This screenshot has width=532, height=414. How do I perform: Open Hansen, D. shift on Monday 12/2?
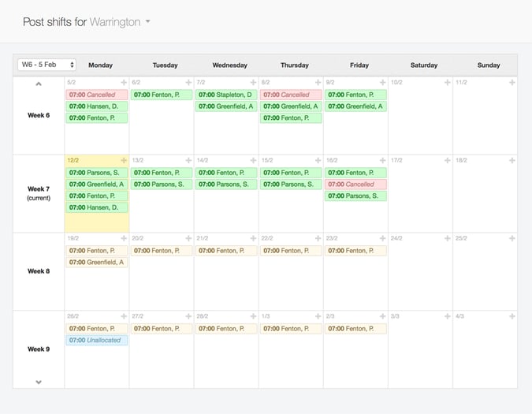[97, 207]
